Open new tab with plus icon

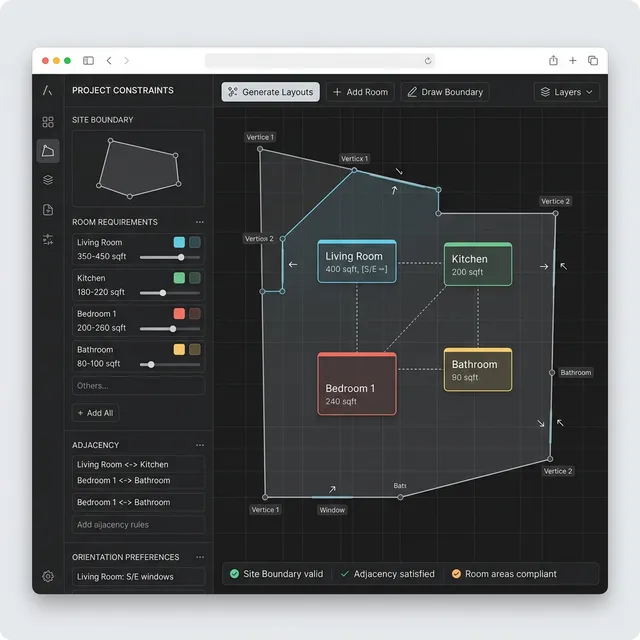(573, 60)
